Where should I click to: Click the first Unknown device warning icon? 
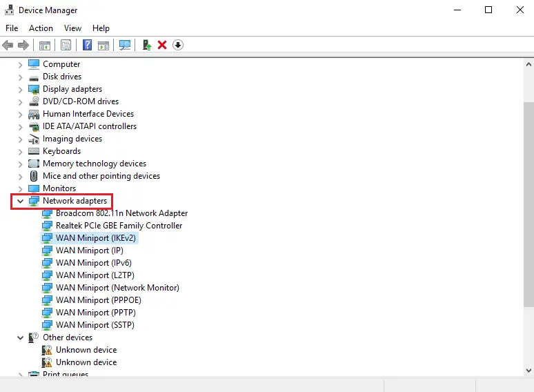click(x=47, y=350)
